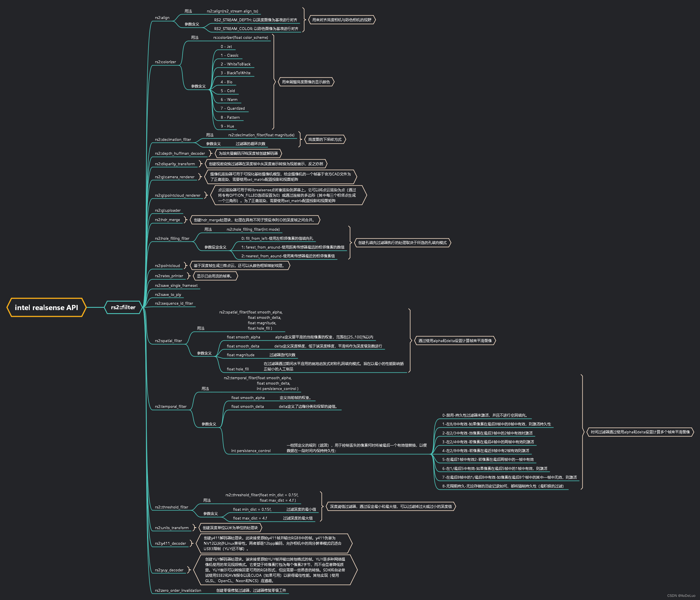Screen dimensions: 700x600
Task: Click summary note '用来调整高度图像的显示颜色'
Action: tap(306, 82)
